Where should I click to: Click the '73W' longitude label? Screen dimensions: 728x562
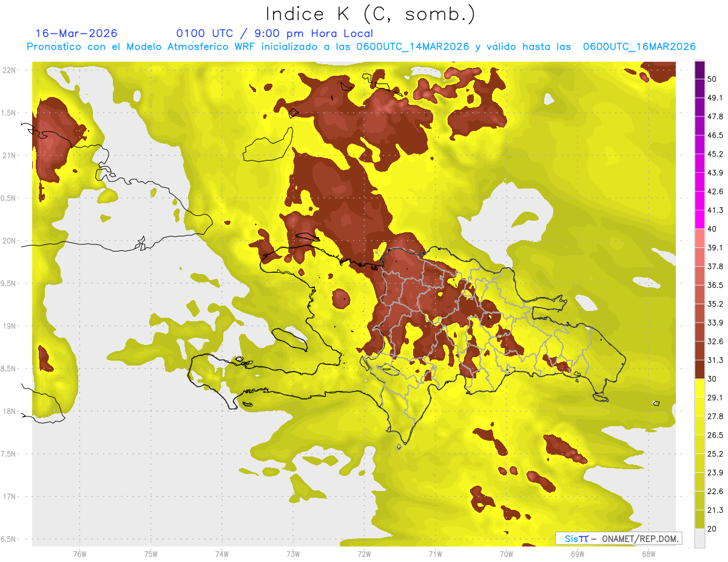293,554
